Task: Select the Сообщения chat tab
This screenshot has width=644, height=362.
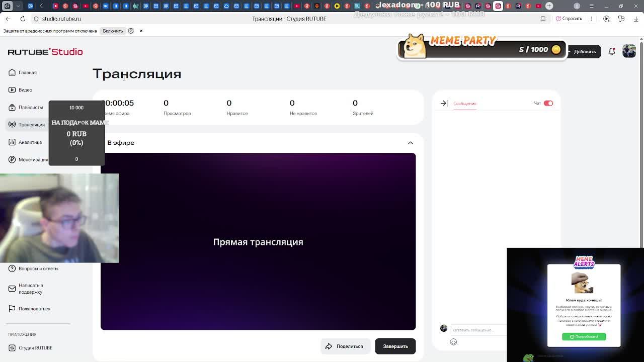Action: (x=464, y=104)
